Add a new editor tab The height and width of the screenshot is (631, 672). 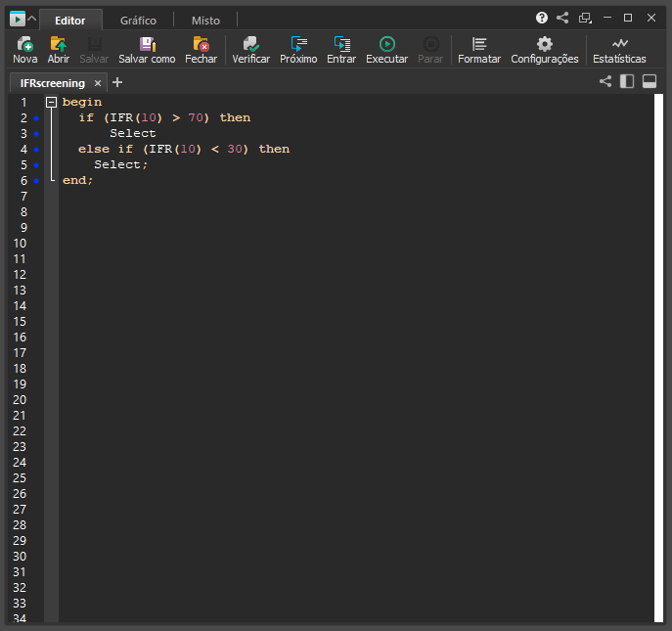117,82
